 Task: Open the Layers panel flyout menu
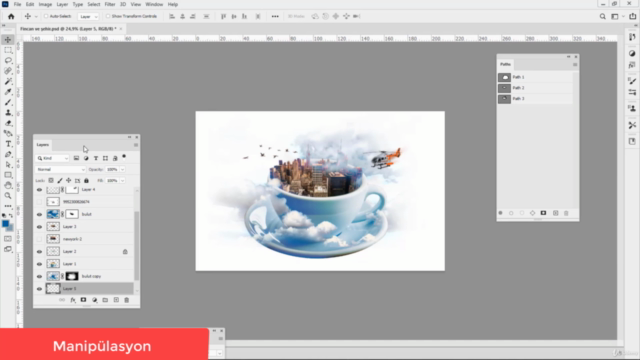tap(136, 145)
